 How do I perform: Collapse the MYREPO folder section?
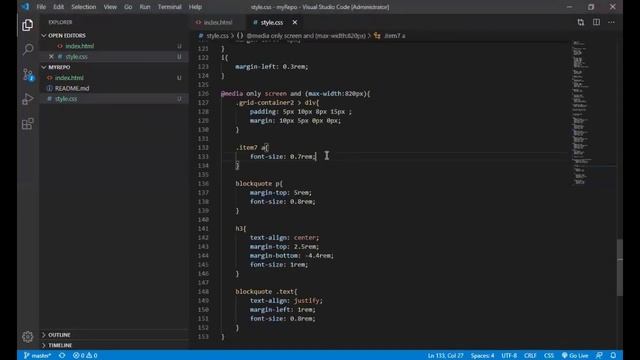pyautogui.click(x=59, y=67)
